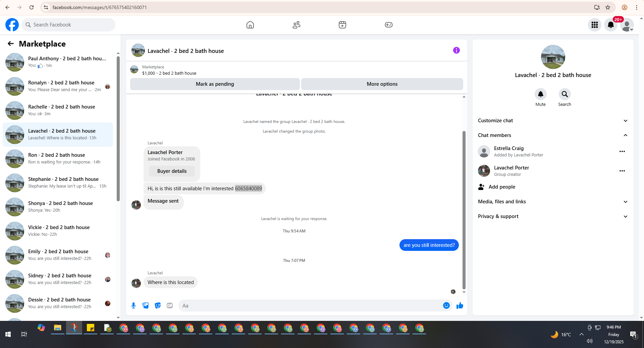Viewport: 644px width, 348px height.
Task: Record a voice clip microphone icon
Action: coord(133,305)
